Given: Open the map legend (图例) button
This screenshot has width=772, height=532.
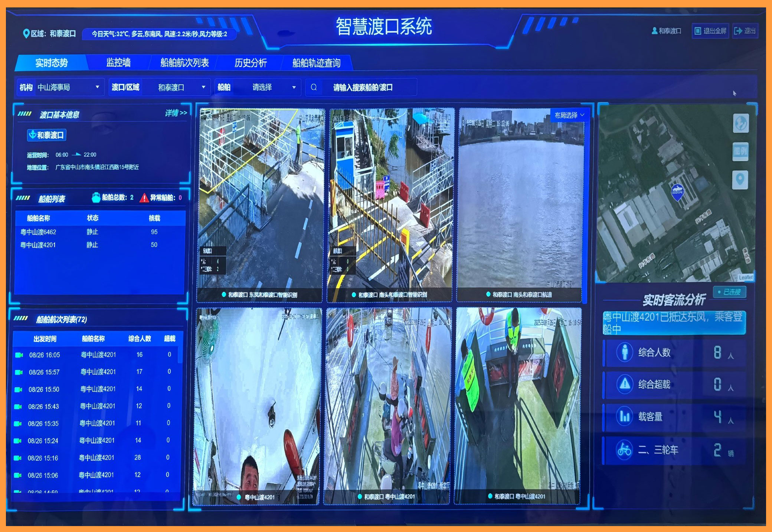Looking at the screenshot, I should click(740, 151).
